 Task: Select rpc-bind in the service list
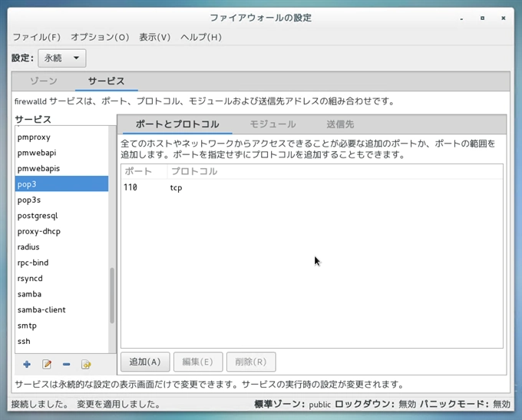click(61, 263)
